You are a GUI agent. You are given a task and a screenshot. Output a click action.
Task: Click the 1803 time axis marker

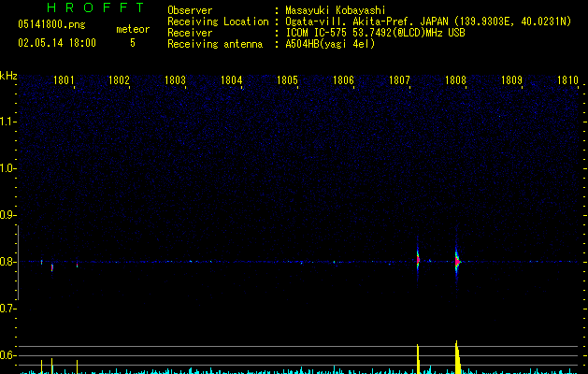[x=175, y=80]
